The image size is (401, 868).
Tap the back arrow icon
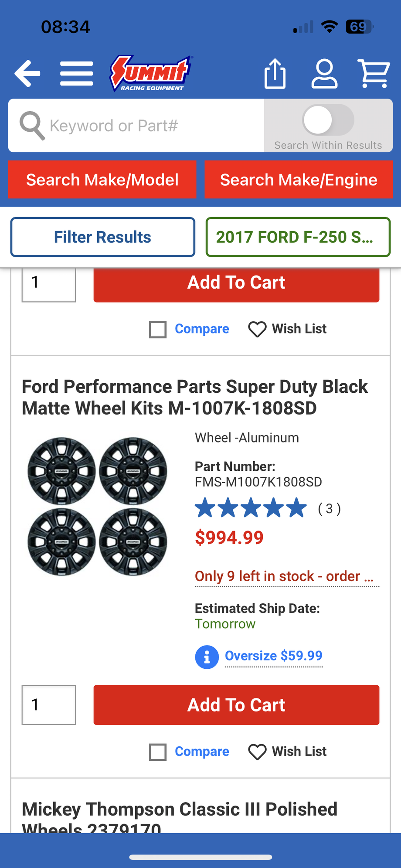pyautogui.click(x=27, y=73)
